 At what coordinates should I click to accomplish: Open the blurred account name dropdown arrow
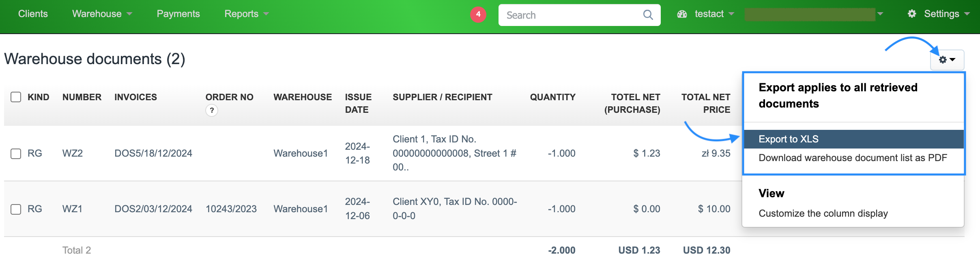pos(880,14)
